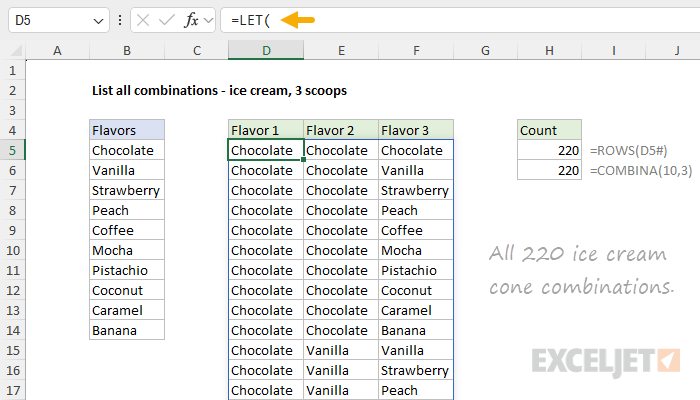Select column G header
Image resolution: width=700 pixels, height=400 pixels.
485,50
